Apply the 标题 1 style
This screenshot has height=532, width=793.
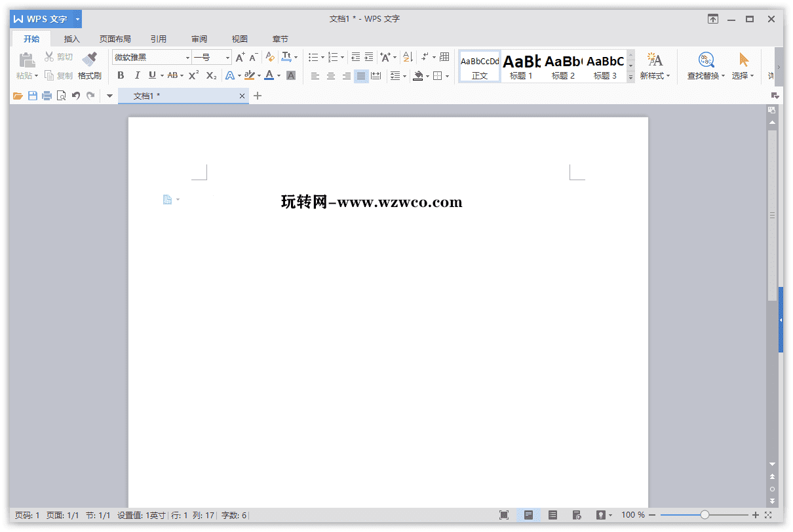pos(520,66)
